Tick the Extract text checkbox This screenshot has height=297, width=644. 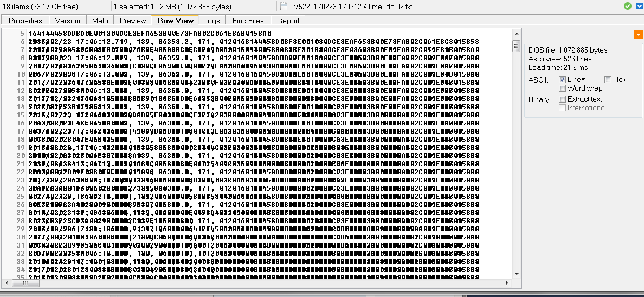point(563,99)
